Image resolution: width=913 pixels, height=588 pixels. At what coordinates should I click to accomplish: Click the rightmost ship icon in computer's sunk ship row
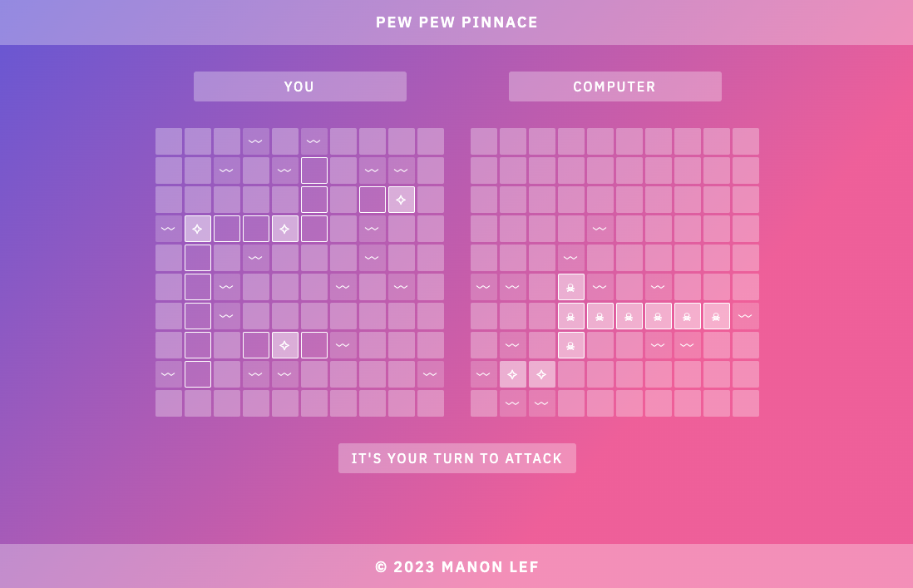click(717, 316)
